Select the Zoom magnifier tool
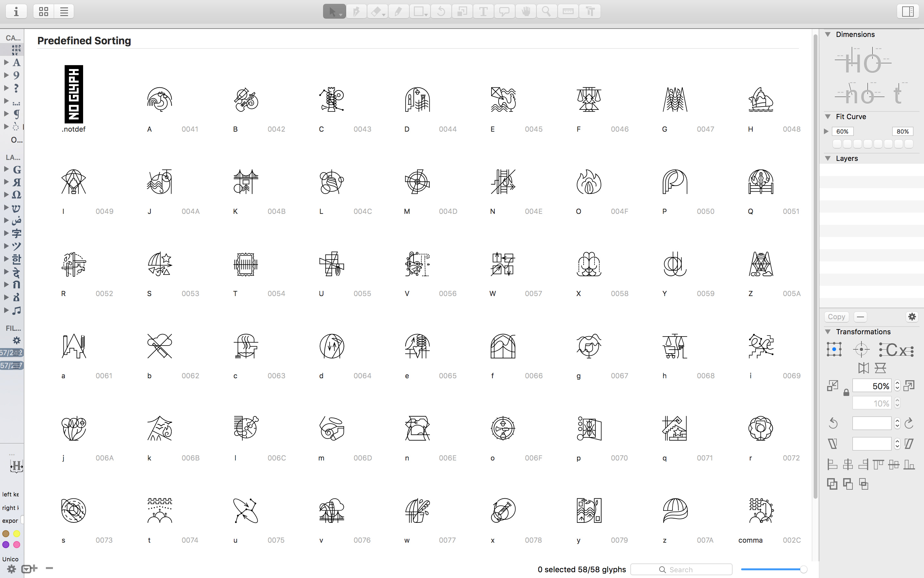 pyautogui.click(x=547, y=12)
